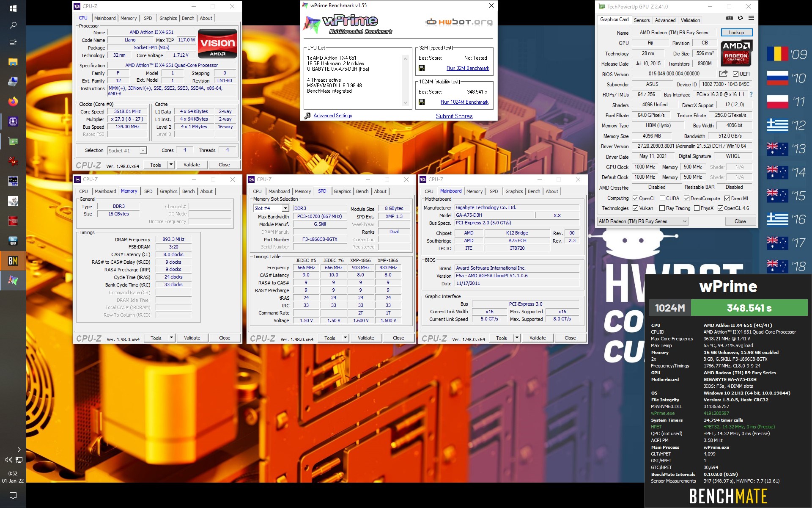Show hidden tray icons chevron

[x=19, y=450]
